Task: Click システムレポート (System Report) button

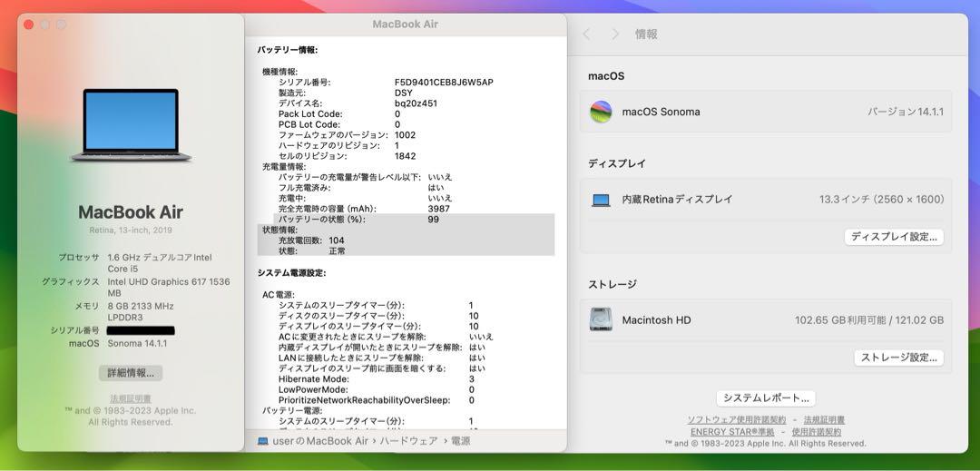Action: 766,397
